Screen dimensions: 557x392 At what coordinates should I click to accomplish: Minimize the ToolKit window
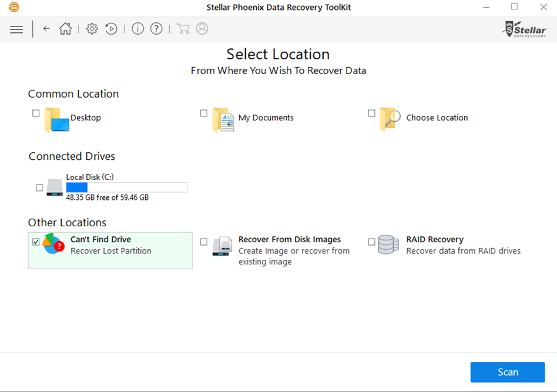486,7
